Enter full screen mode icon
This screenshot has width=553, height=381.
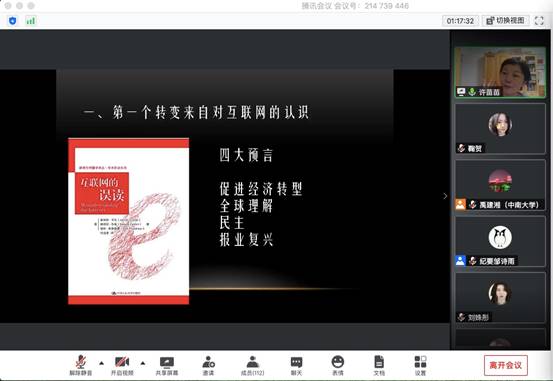539,20
